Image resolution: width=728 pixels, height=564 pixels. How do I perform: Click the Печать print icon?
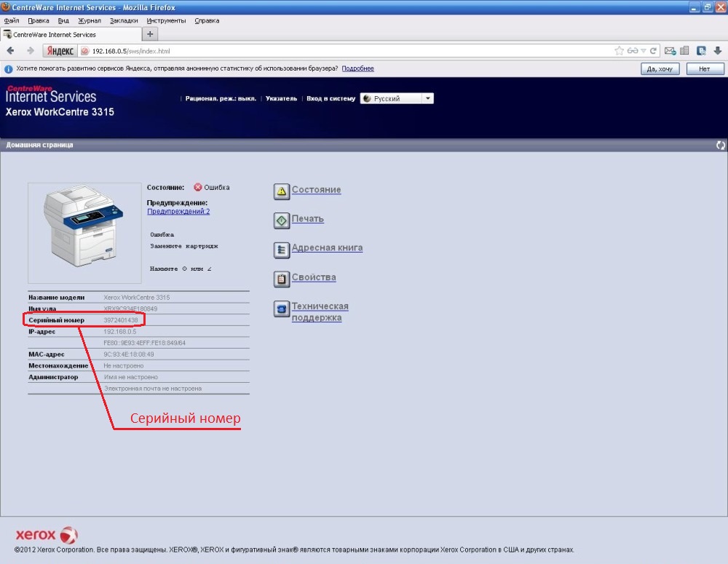[x=281, y=221]
